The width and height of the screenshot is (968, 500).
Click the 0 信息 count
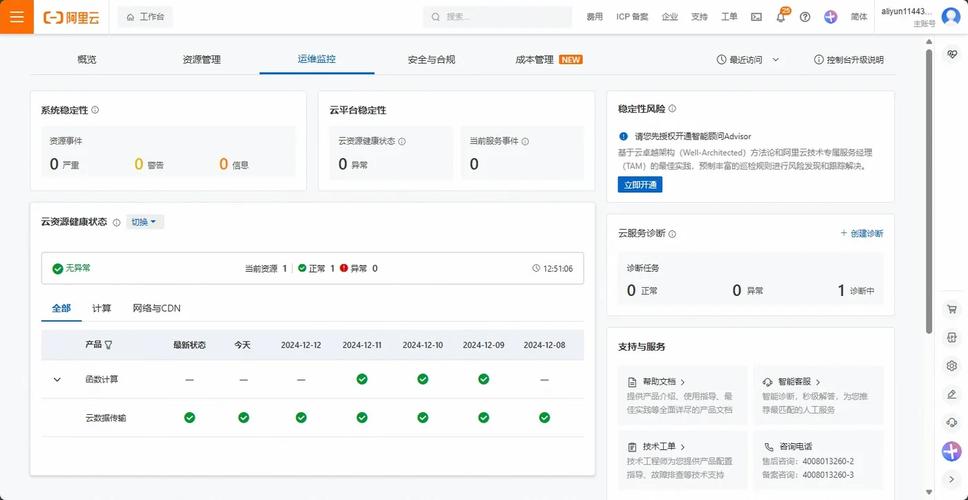[234, 164]
